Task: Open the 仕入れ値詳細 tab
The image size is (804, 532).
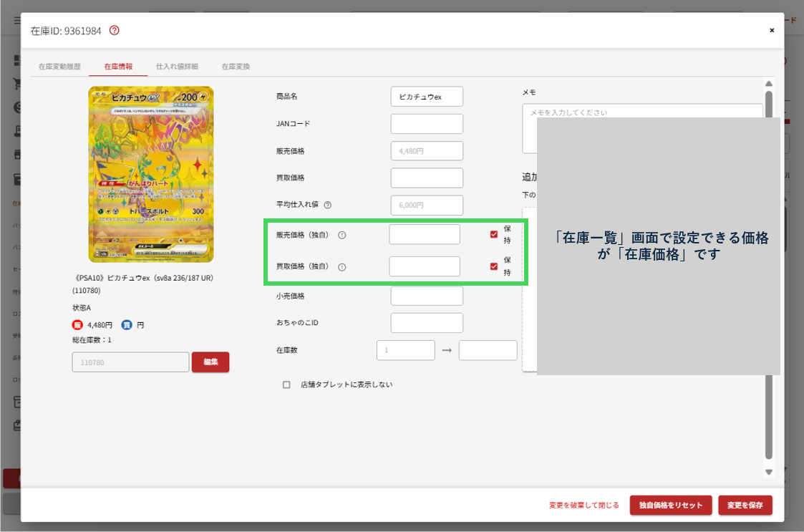Action: point(177,67)
